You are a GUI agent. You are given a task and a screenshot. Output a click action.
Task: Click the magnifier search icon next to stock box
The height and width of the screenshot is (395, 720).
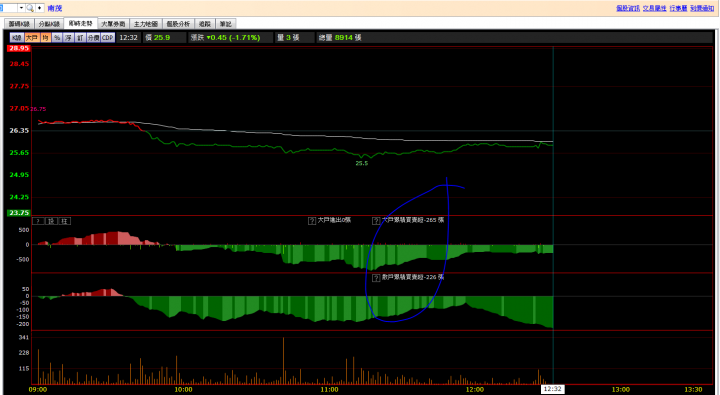pyautogui.click(x=30, y=8)
